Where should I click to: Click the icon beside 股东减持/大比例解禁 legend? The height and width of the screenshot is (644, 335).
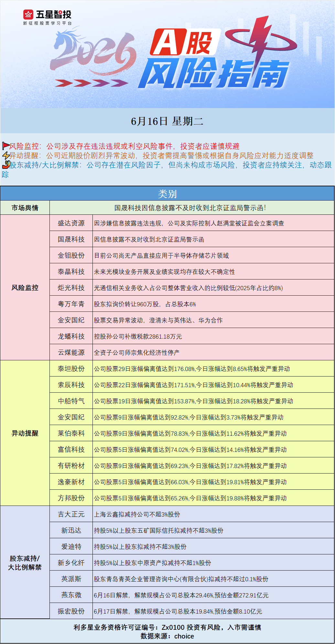tap(6, 165)
